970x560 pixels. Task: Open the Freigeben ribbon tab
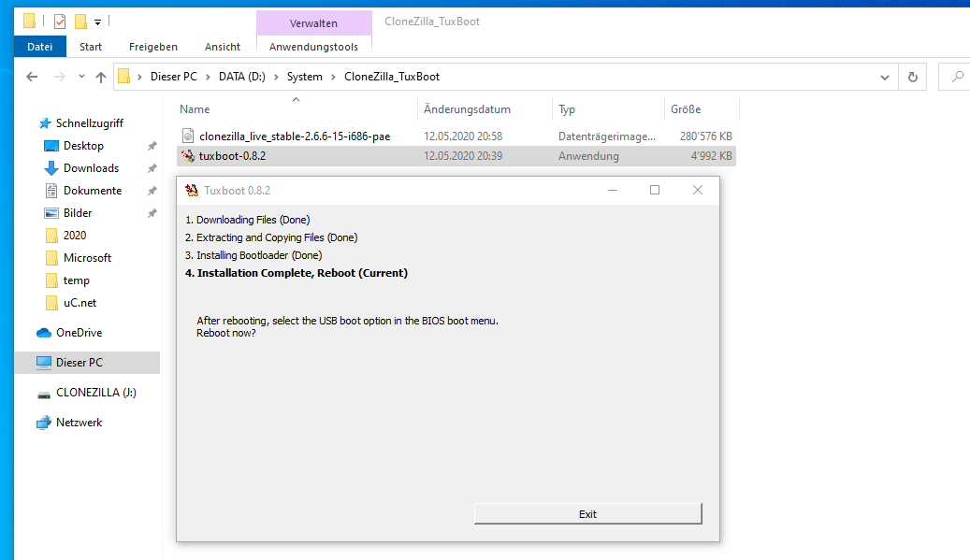152,47
